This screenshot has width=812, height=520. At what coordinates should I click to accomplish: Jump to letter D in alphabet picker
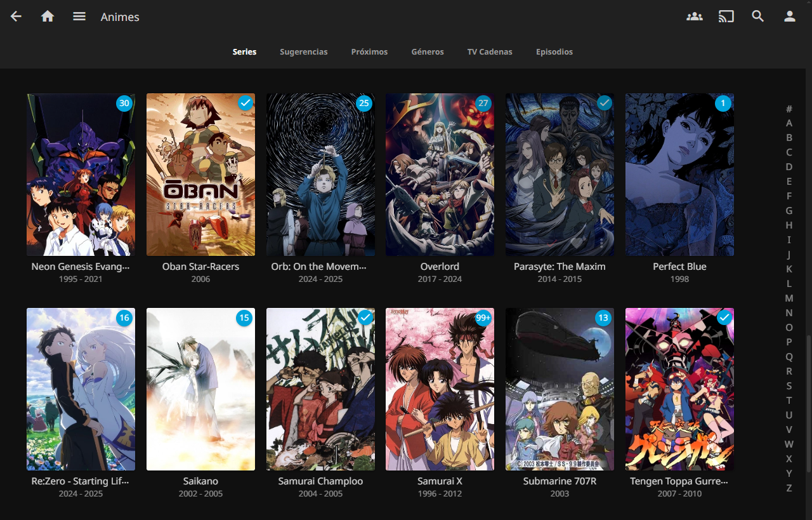coord(789,167)
